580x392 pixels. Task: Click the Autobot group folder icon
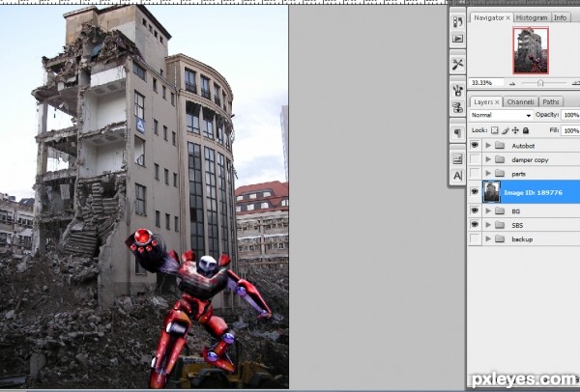500,145
